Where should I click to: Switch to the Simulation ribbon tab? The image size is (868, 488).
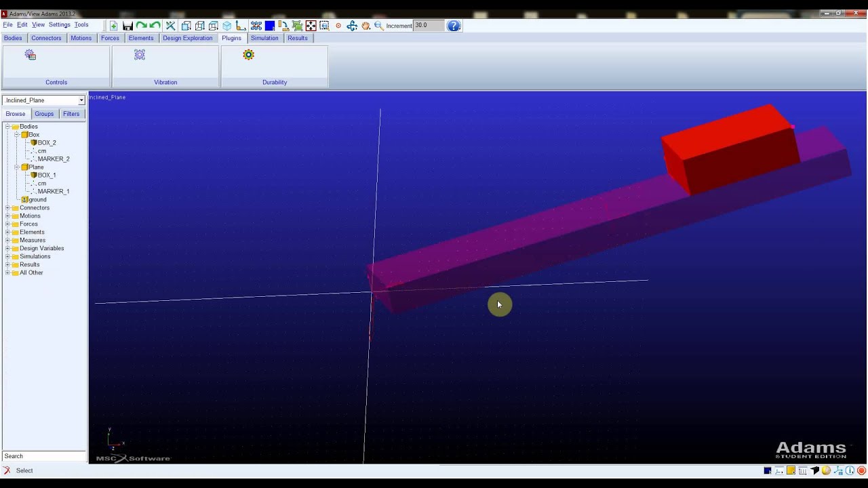264,38
